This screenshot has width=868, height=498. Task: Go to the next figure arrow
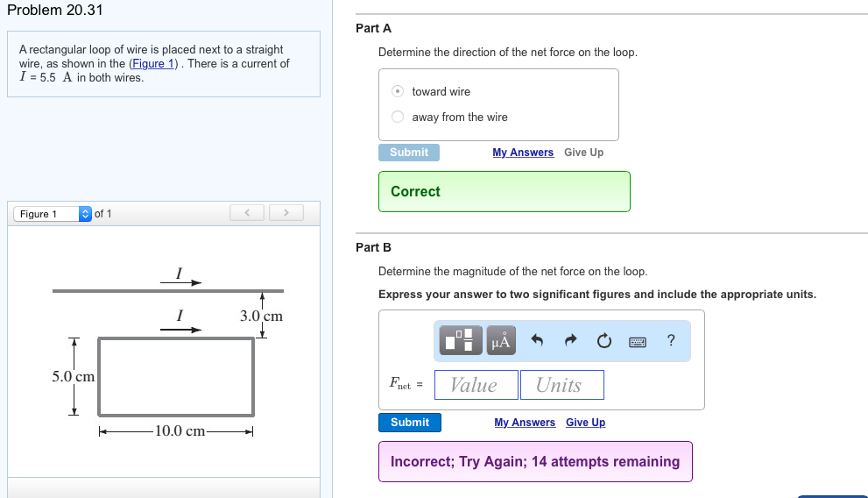286,213
